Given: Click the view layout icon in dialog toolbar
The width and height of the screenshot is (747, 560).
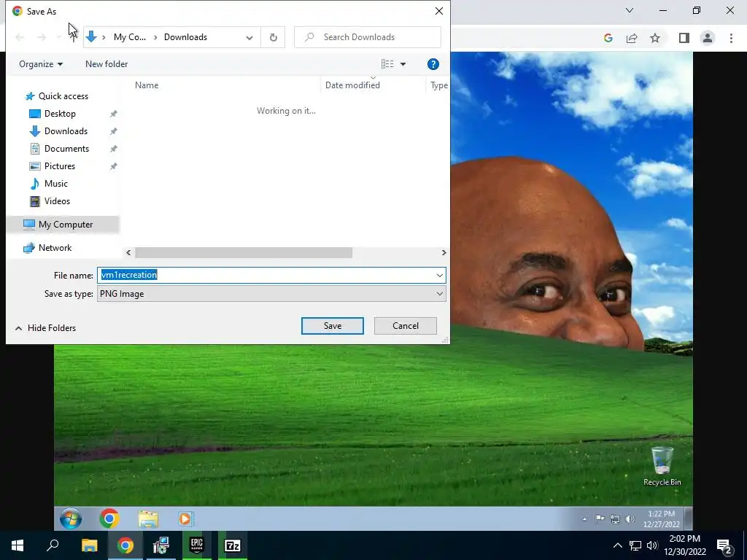Looking at the screenshot, I should (x=387, y=64).
